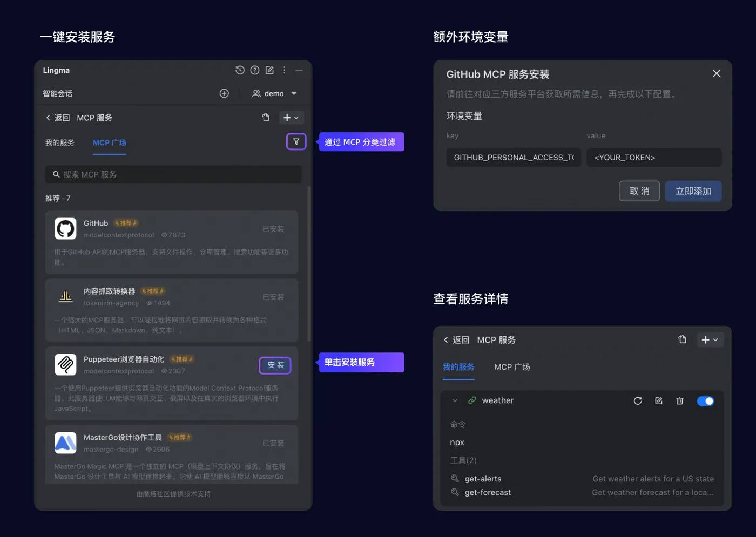Click the GitHub service name

pyautogui.click(x=96, y=223)
